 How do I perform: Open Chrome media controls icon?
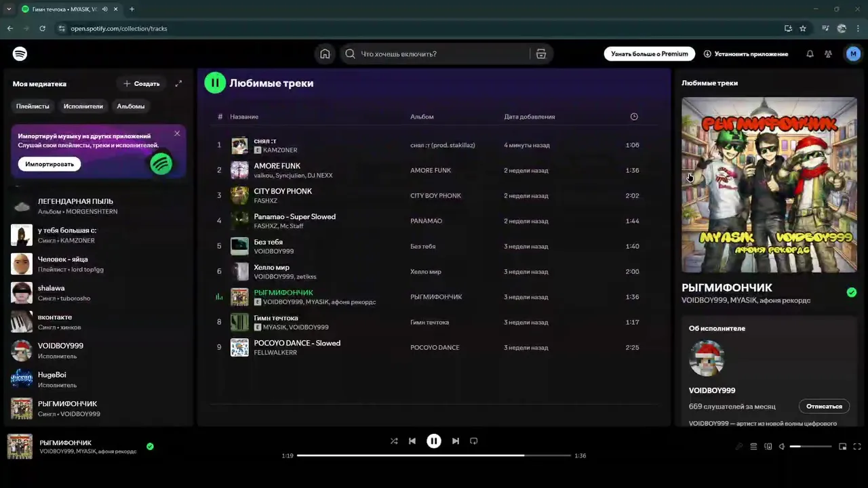(825, 28)
